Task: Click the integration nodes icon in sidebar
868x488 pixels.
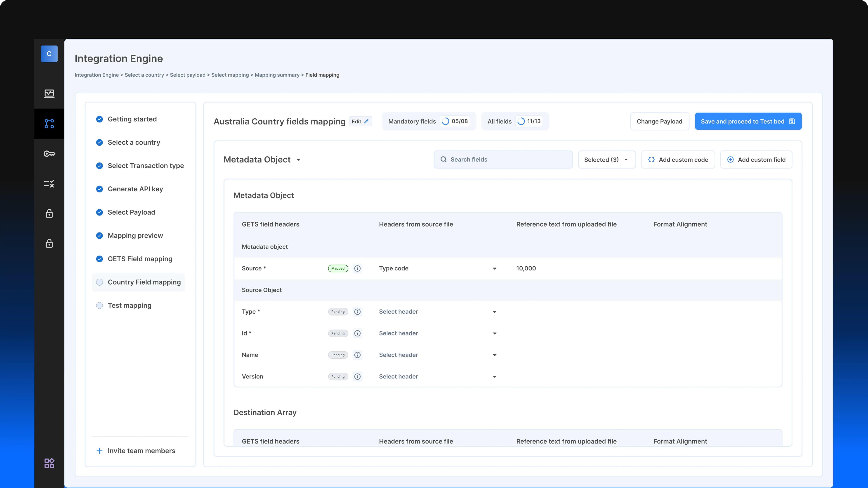Action: (49, 124)
